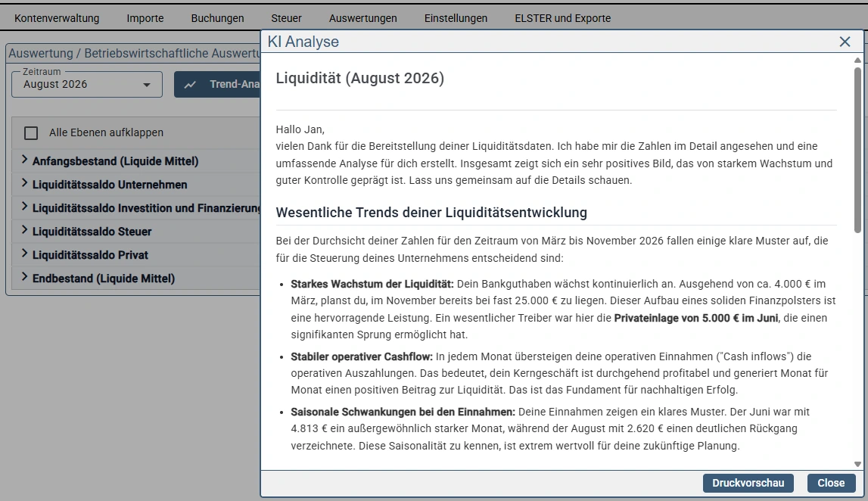Expand Liquiditätssaldo Steuer row
Image resolution: width=868 pixels, height=501 pixels.
(x=24, y=230)
